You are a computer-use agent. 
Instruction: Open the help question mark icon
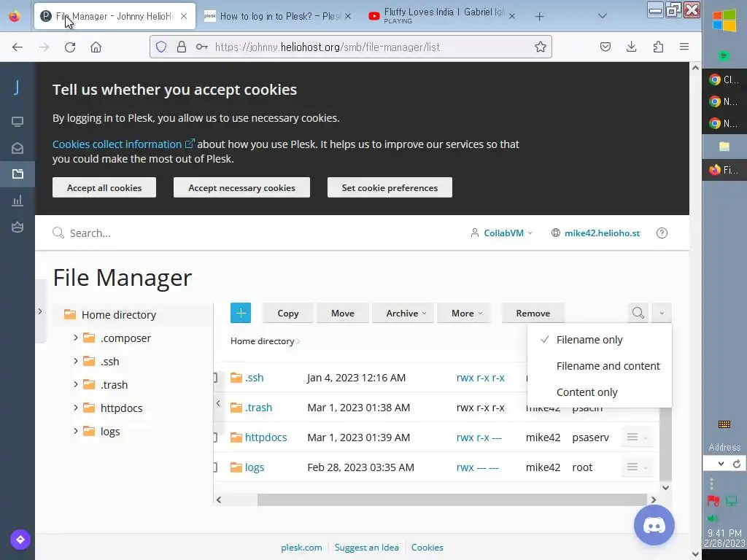click(662, 233)
